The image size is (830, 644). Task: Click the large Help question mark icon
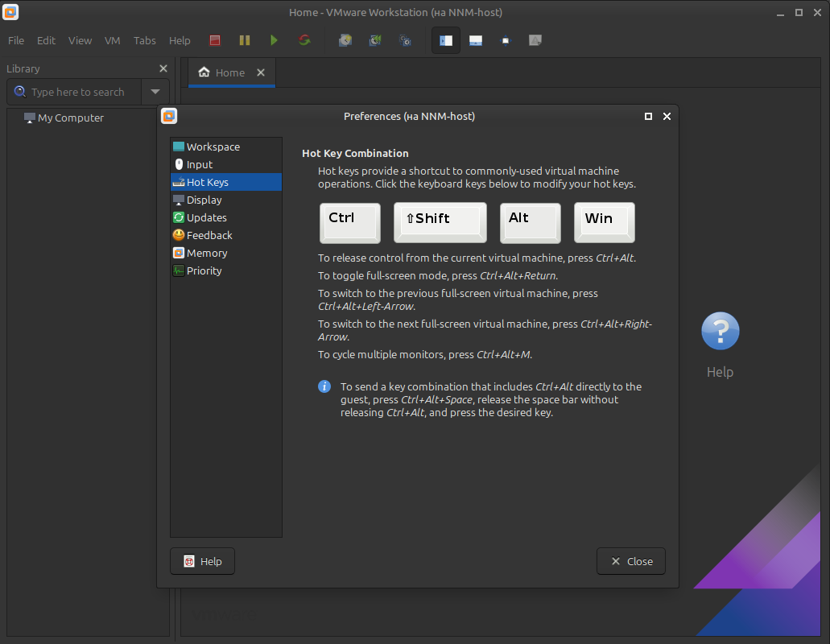tap(720, 332)
